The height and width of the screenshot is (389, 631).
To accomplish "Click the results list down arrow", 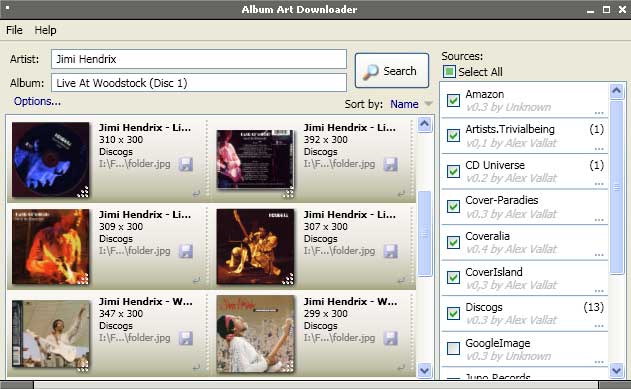I will [425, 370].
